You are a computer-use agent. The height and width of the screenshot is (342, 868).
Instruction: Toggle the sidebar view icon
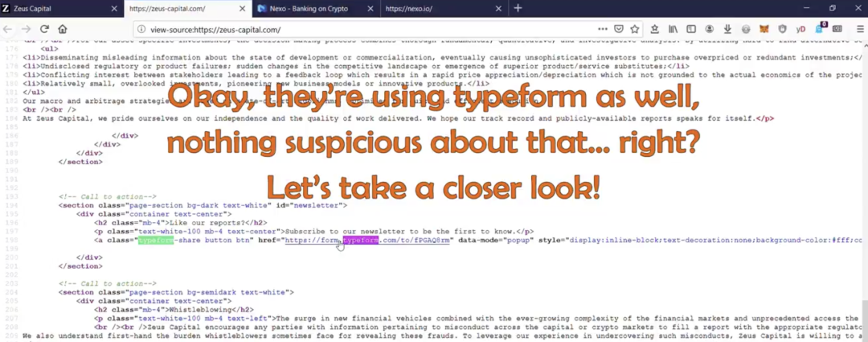[690, 29]
